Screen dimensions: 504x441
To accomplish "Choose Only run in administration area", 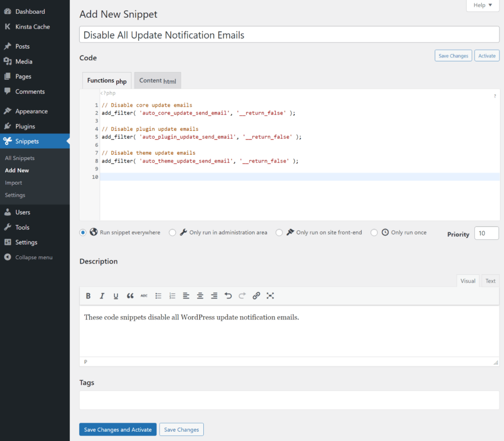I will pyautogui.click(x=172, y=233).
